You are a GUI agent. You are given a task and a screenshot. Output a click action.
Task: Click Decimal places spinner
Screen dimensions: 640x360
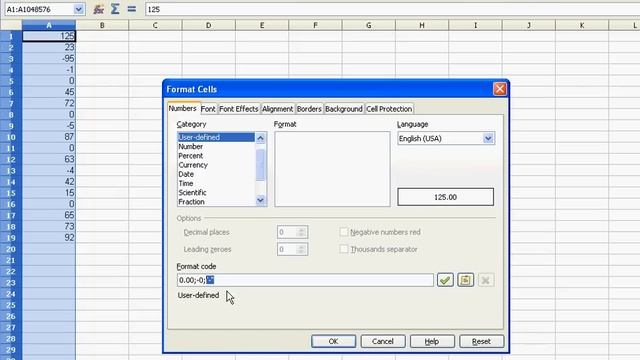click(x=302, y=232)
